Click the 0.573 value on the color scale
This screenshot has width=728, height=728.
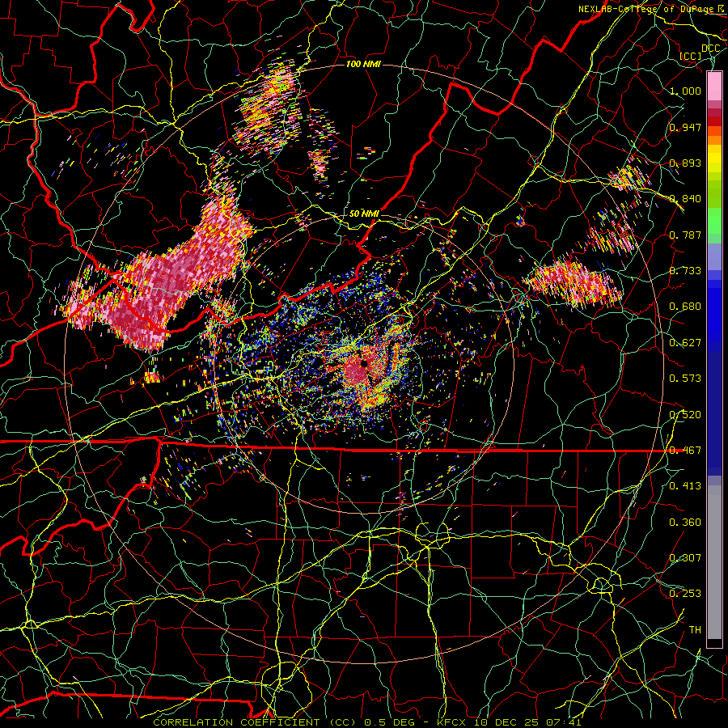pos(685,379)
